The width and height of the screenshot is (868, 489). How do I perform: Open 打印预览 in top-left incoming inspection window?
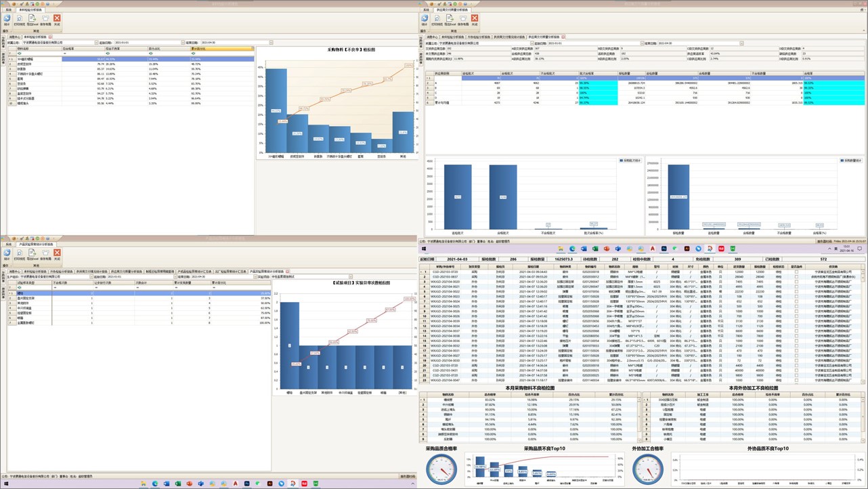tap(19, 20)
